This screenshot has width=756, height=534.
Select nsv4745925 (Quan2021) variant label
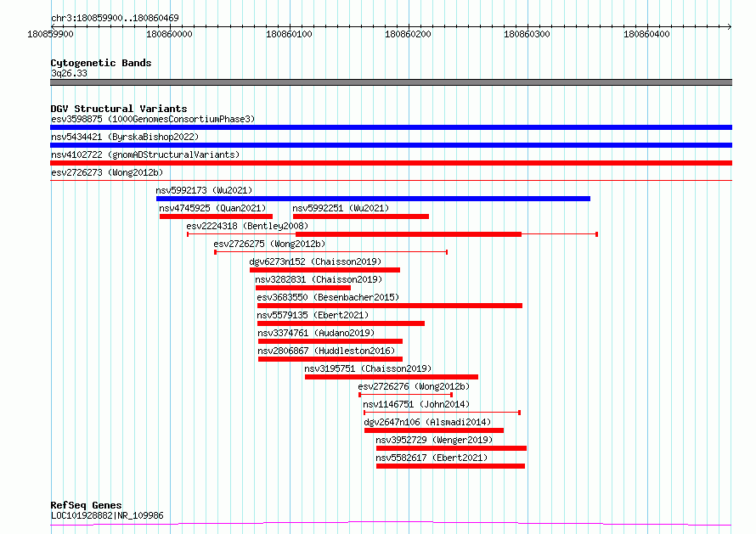click(212, 208)
